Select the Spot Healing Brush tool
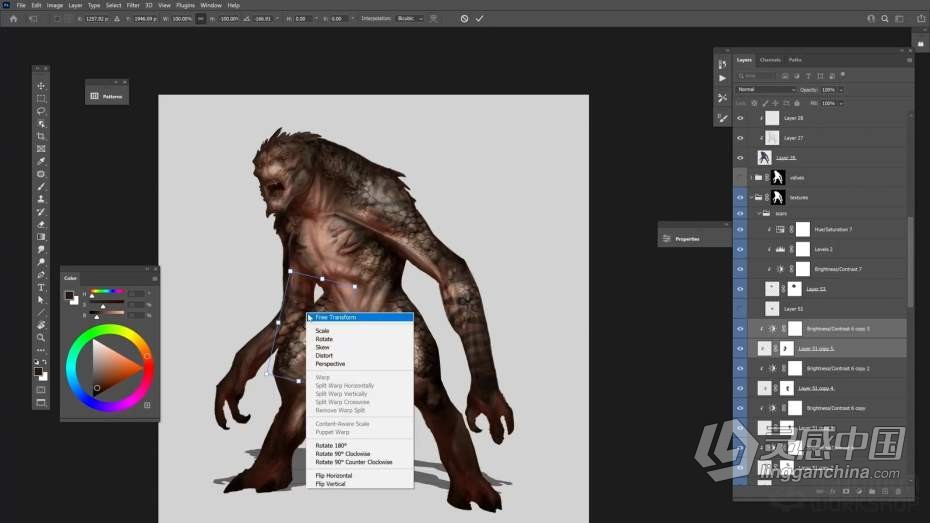 click(41, 174)
